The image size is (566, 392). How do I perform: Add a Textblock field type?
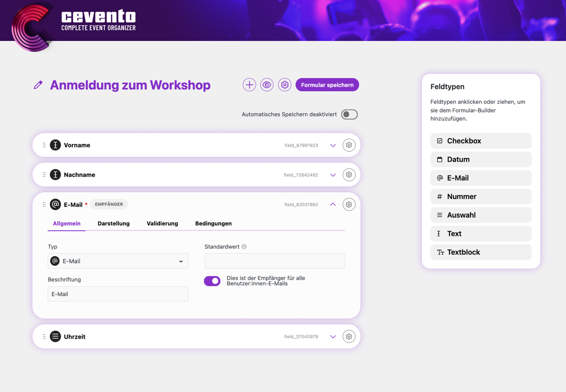[481, 252]
